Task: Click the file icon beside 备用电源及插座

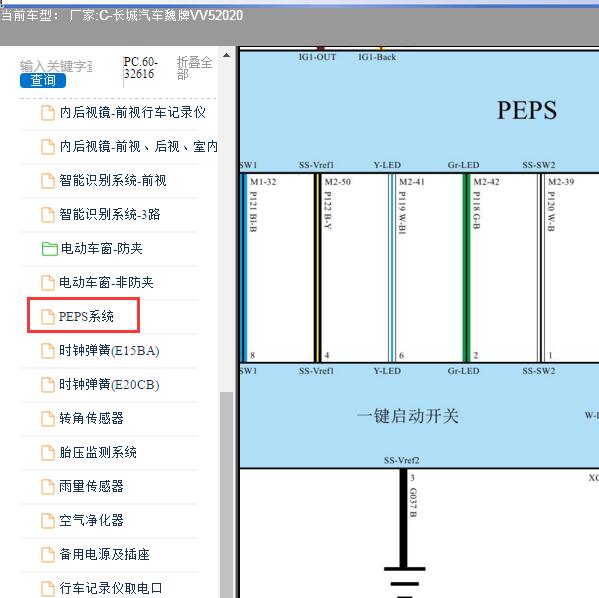Action: 48,554
